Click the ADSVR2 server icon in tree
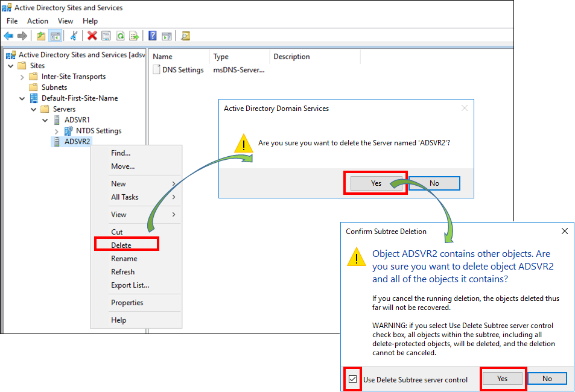Viewport: 575px width, 392px height. [57, 142]
